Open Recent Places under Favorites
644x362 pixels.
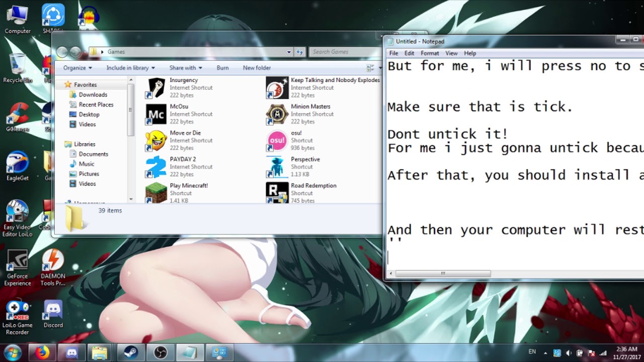click(96, 105)
